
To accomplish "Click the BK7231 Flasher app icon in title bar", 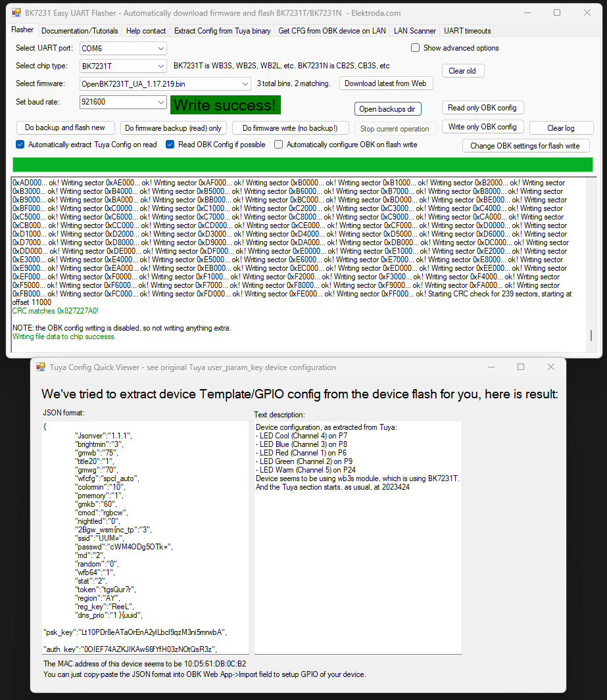I will point(16,13).
